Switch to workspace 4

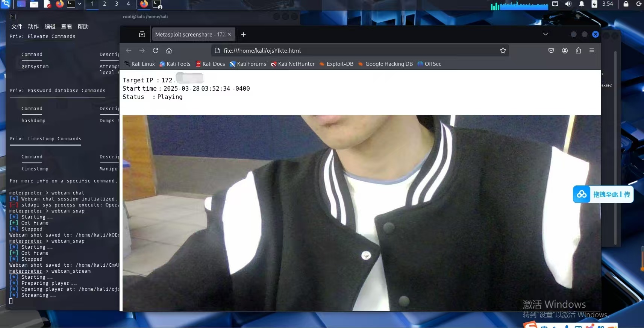tap(128, 4)
